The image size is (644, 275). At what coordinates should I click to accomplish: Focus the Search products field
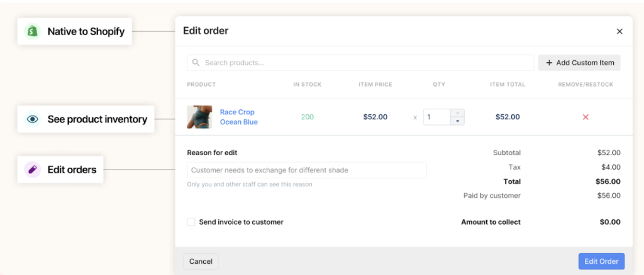click(365, 63)
